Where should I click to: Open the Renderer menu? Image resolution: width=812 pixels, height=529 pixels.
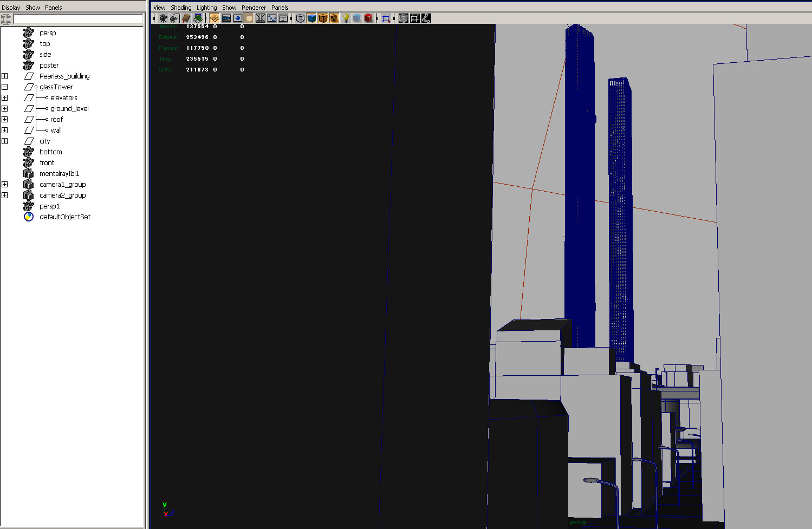[x=254, y=7]
